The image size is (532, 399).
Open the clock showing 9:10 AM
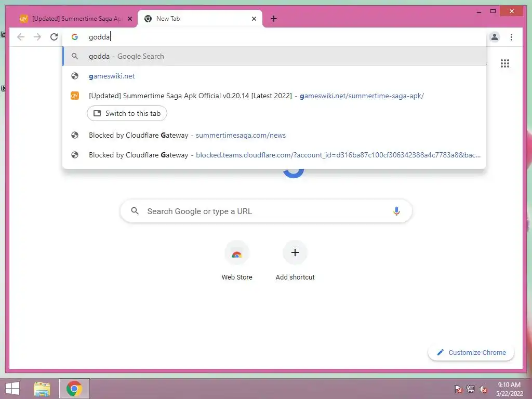pos(509,389)
